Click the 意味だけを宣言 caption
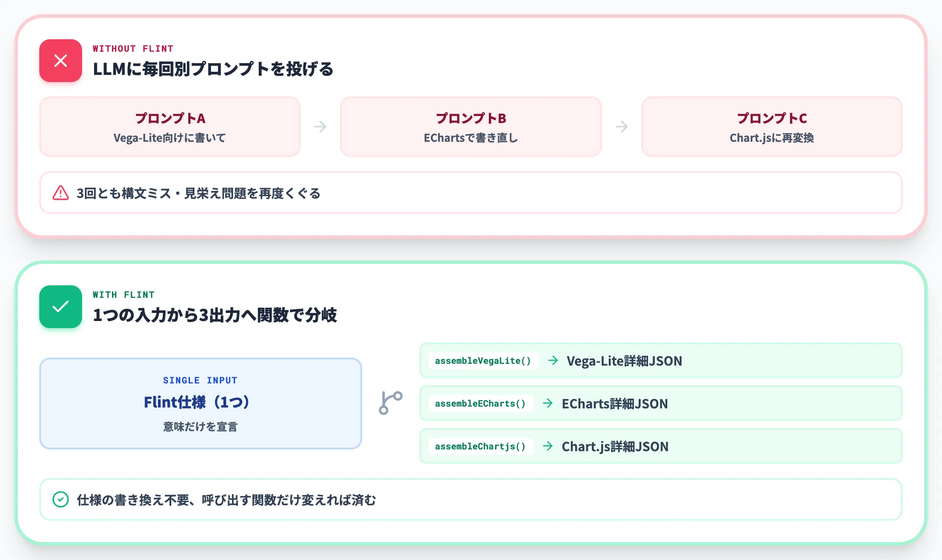The height and width of the screenshot is (560, 942). [x=200, y=427]
